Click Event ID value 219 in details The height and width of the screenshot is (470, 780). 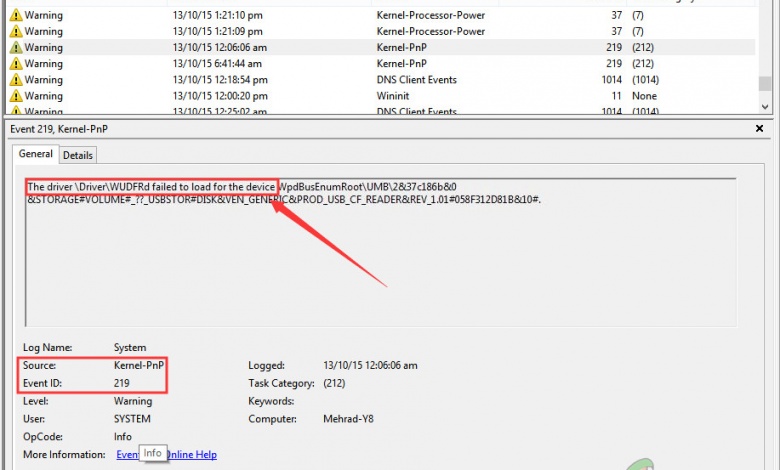pos(121,383)
